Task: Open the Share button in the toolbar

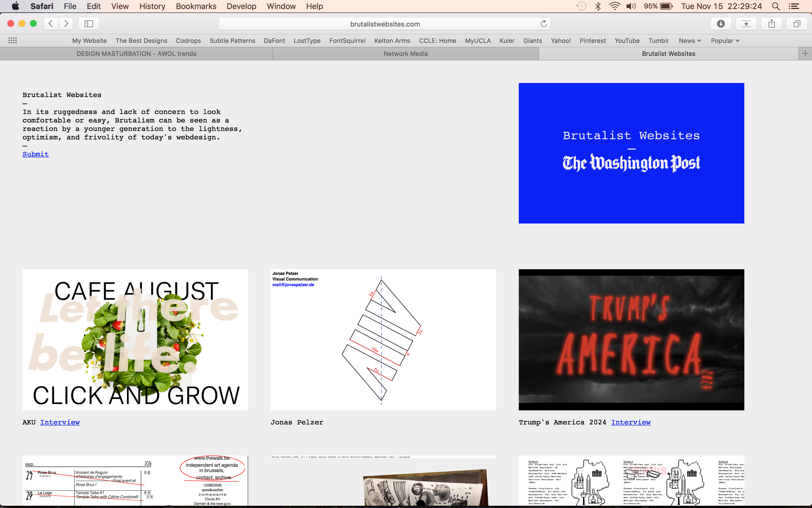Action: tap(772, 23)
